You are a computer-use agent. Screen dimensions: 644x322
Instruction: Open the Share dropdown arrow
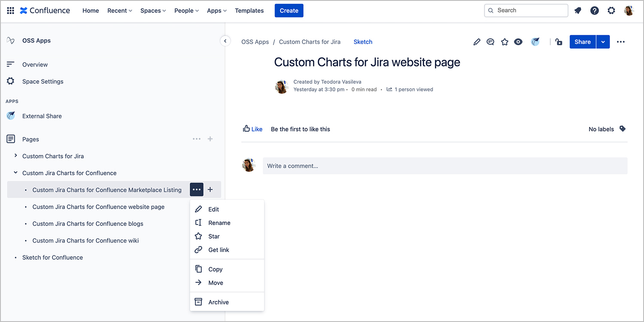pos(603,42)
